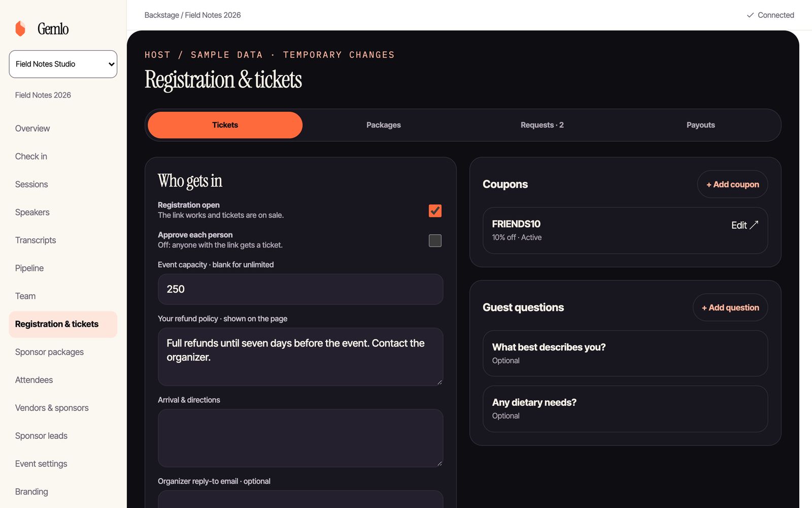Click the Connected checkmark status
Image resolution: width=812 pixels, height=508 pixels.
(x=770, y=15)
